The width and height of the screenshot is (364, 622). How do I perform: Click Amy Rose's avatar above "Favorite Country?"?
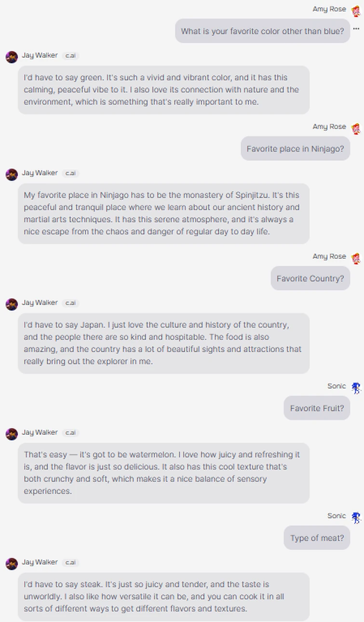click(356, 258)
